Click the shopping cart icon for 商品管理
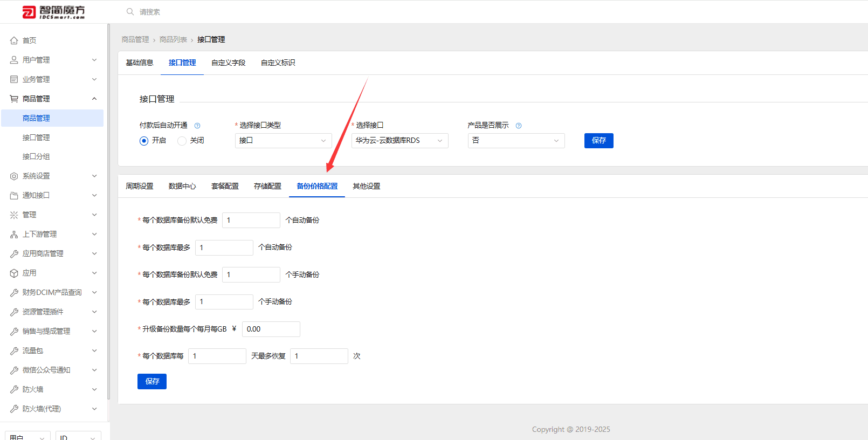This screenshot has width=868, height=440. [x=14, y=99]
